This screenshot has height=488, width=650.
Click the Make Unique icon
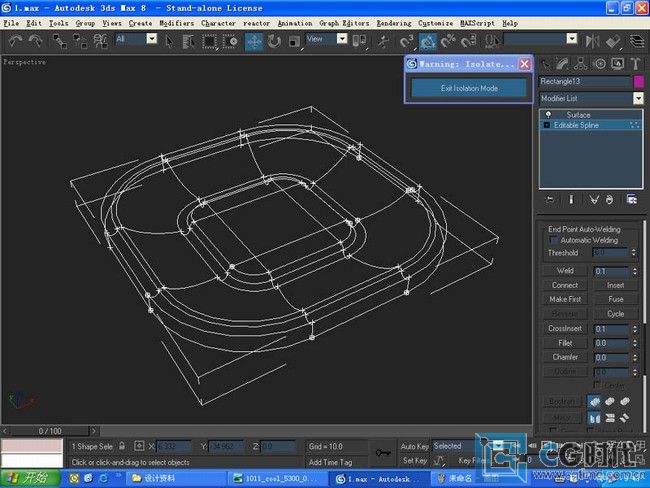tap(594, 200)
